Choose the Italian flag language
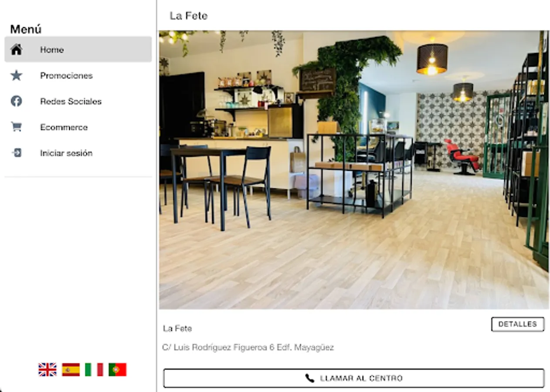Viewport: 550px width, 392px height. click(94, 369)
